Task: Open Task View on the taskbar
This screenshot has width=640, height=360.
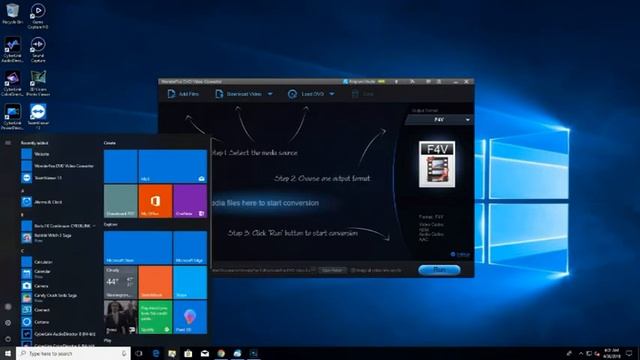Action: 139,353
